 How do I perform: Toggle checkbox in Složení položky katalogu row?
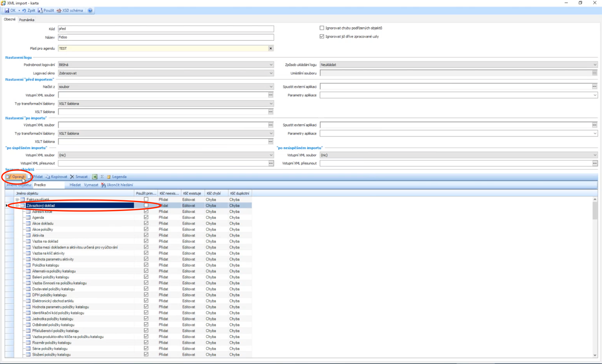pyautogui.click(x=146, y=354)
